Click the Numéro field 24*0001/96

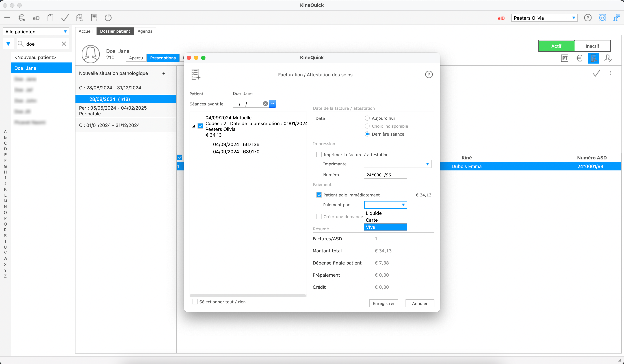(385, 175)
